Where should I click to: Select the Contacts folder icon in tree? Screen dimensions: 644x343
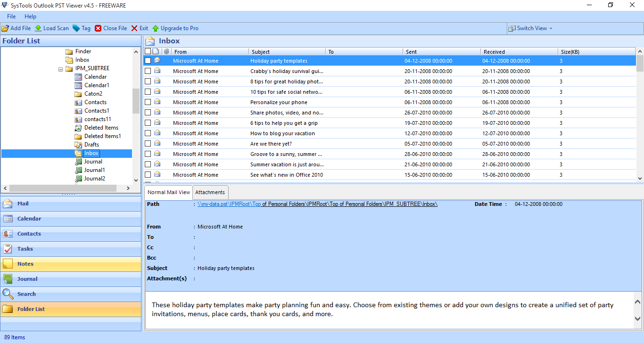(x=78, y=102)
